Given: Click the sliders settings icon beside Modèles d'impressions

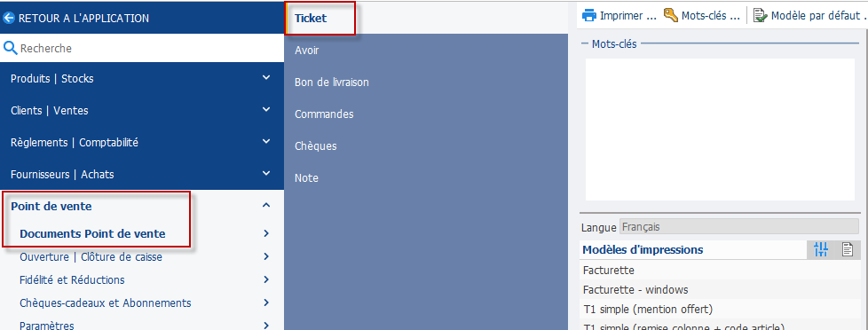Looking at the screenshot, I should point(821,249).
